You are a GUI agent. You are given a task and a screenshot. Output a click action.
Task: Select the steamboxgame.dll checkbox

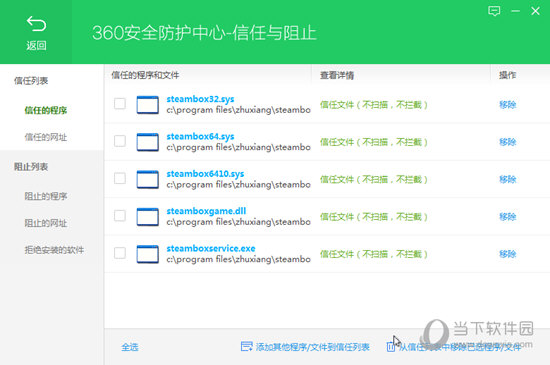[x=120, y=216]
